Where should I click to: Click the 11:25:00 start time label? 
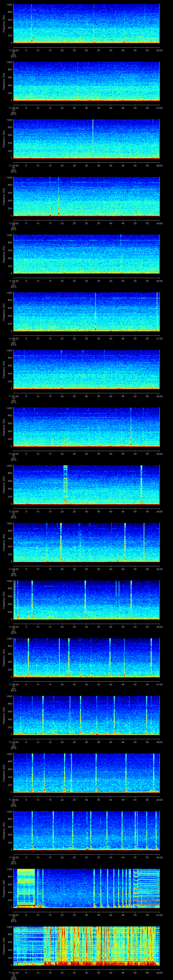(x=13, y=50)
